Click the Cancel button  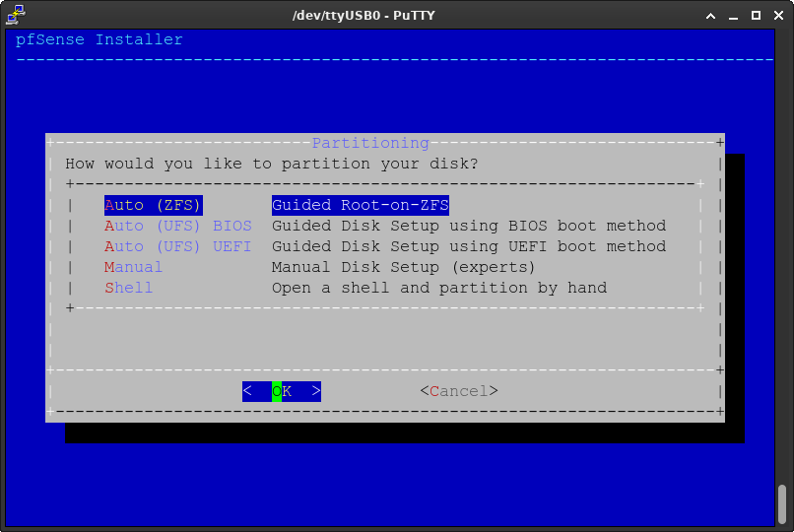click(459, 391)
